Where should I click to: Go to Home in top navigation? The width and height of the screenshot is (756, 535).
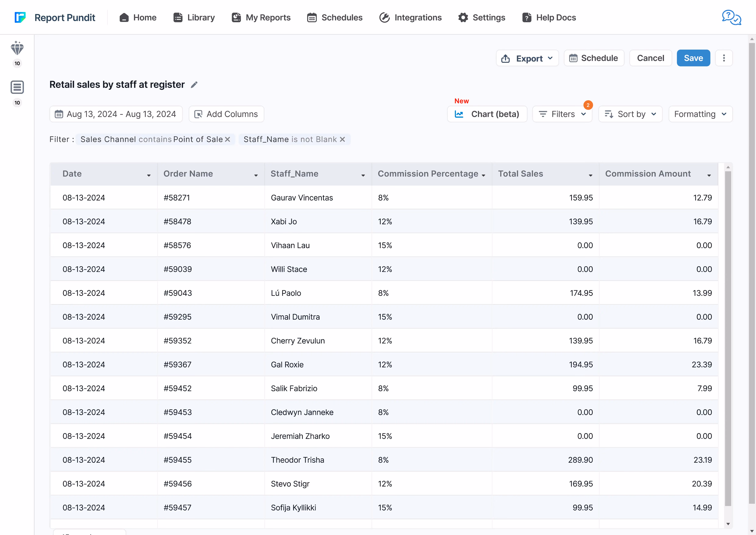click(138, 17)
